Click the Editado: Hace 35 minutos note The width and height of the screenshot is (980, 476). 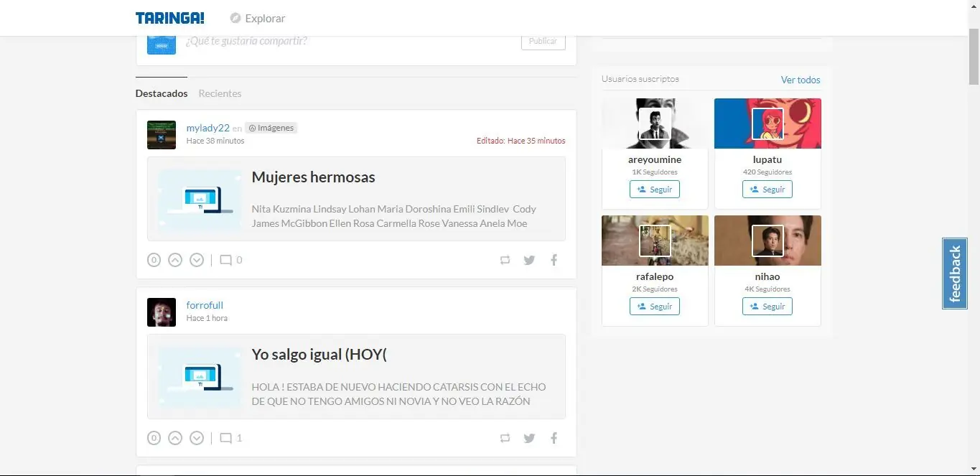pyautogui.click(x=521, y=141)
